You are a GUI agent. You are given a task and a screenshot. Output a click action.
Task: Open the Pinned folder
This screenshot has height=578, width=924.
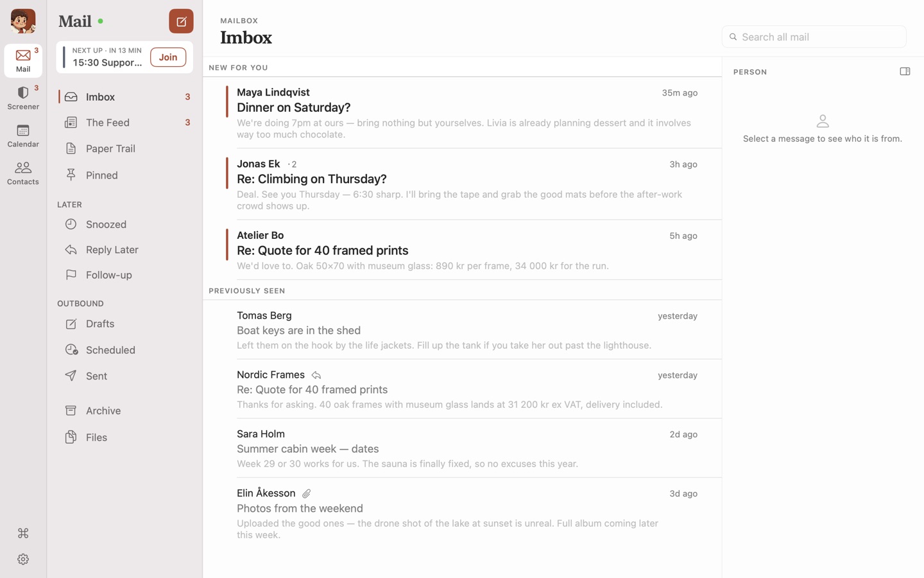click(125, 175)
